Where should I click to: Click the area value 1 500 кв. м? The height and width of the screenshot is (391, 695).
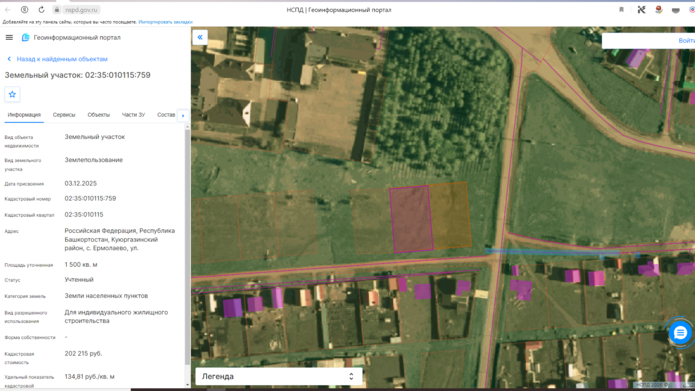[81, 265]
